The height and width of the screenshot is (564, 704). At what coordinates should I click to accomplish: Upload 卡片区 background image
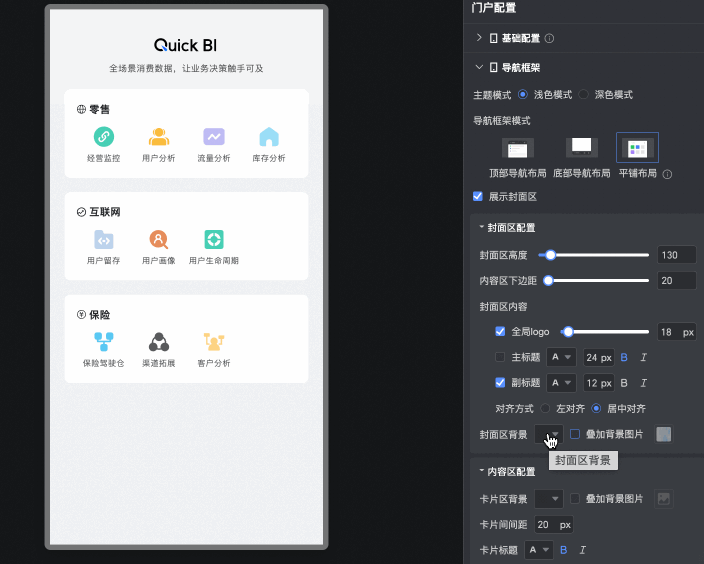click(664, 499)
